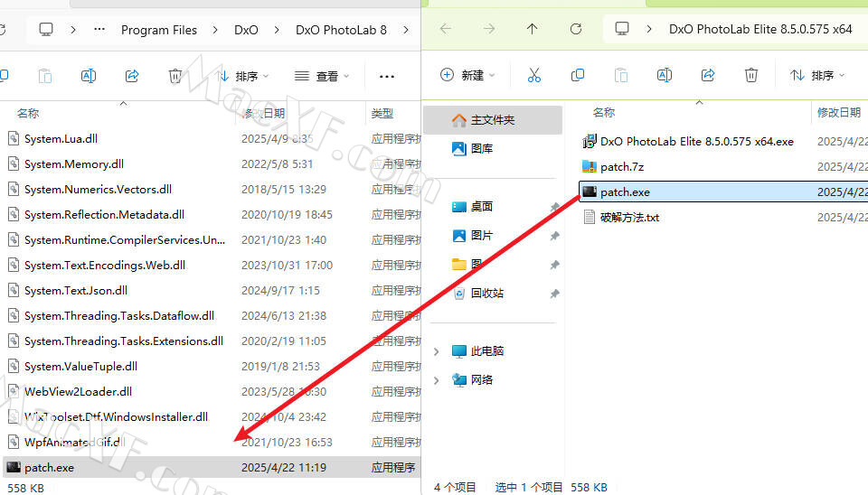The image size is (868, 495).
Task: Click the Share icon in left window toolbar
Action: pyautogui.click(x=132, y=76)
